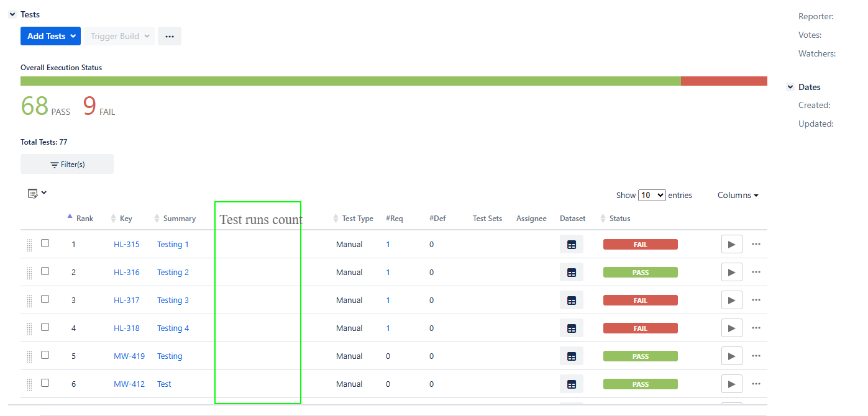Image resolution: width=868 pixels, height=416 pixels.
Task: Sort table by Rank column
Action: tap(80, 219)
